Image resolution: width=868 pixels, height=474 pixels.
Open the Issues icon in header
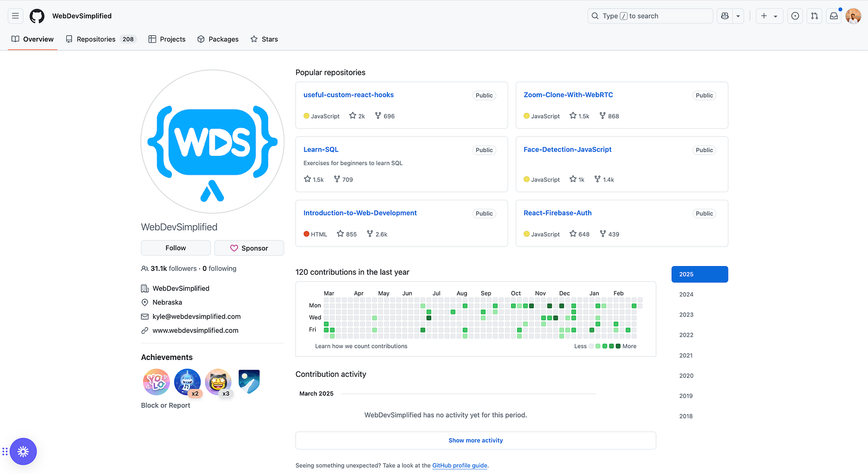795,16
